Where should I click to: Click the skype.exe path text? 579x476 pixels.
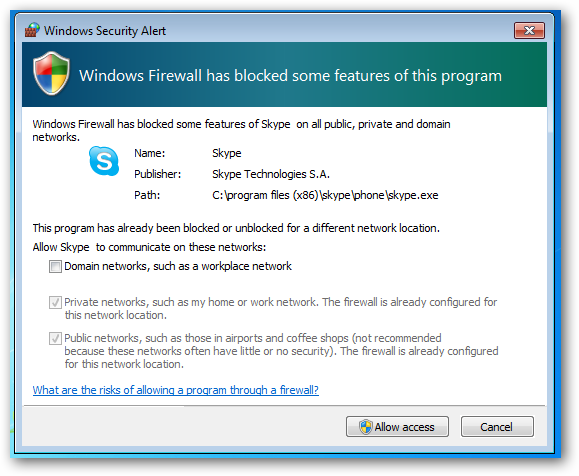click(x=325, y=195)
